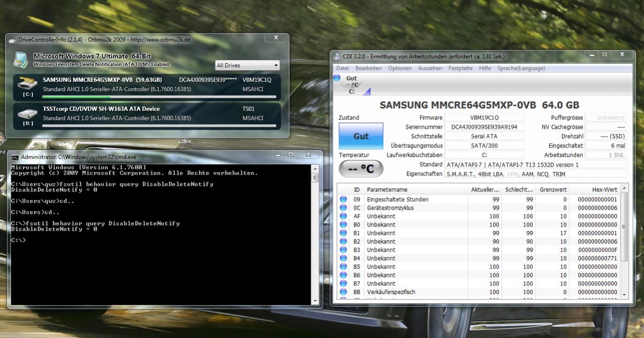Open the Bearbeiten menu in CDI
The width and height of the screenshot is (644, 338).
point(369,68)
